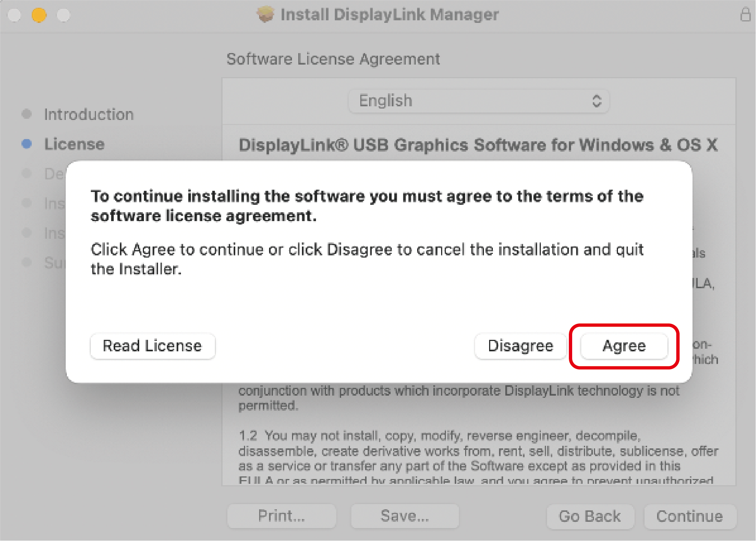This screenshot has width=756, height=541.
Task: Click the Disagree button
Action: click(x=520, y=346)
